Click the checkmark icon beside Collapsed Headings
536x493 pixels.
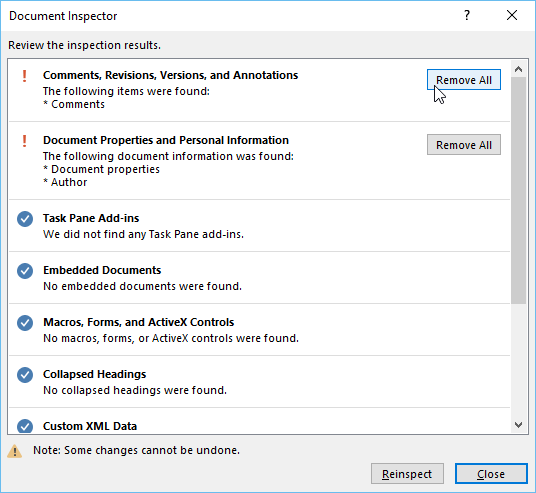point(25,375)
